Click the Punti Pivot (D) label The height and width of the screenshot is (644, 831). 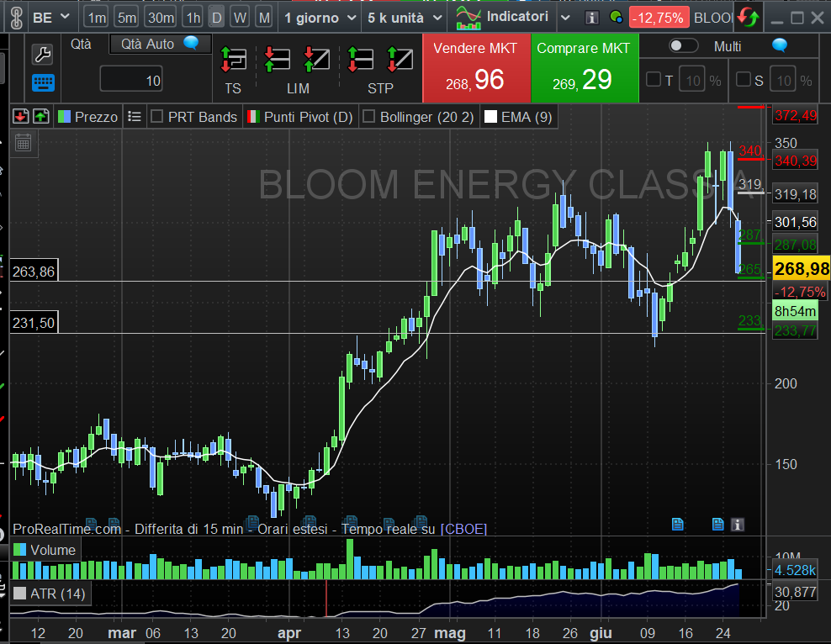[309, 117]
